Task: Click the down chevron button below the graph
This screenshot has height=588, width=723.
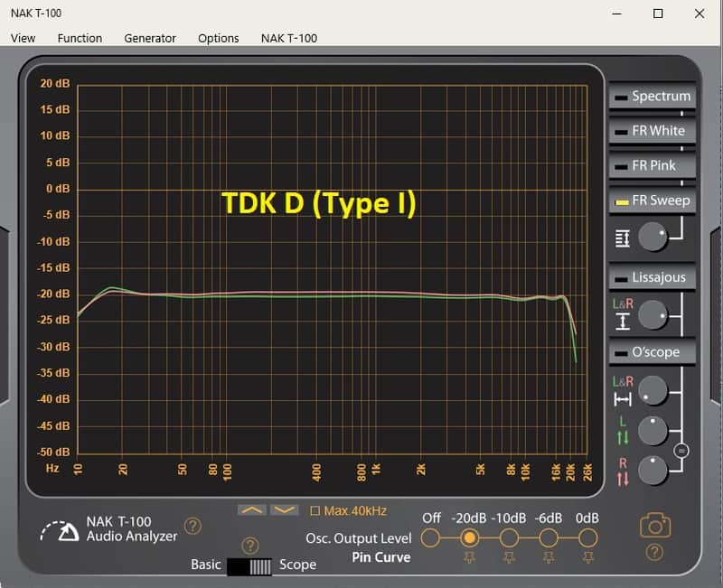Action: pyautogui.click(x=284, y=510)
